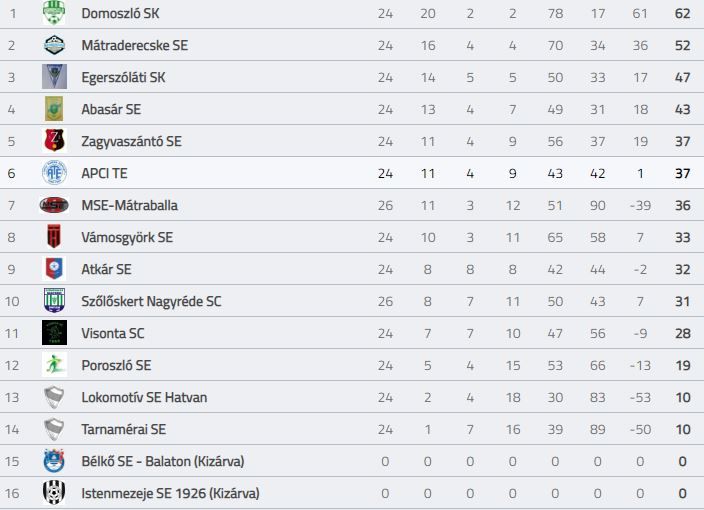
Task: Click the MSE-Mátraballa oval logo
Action: 54,205
